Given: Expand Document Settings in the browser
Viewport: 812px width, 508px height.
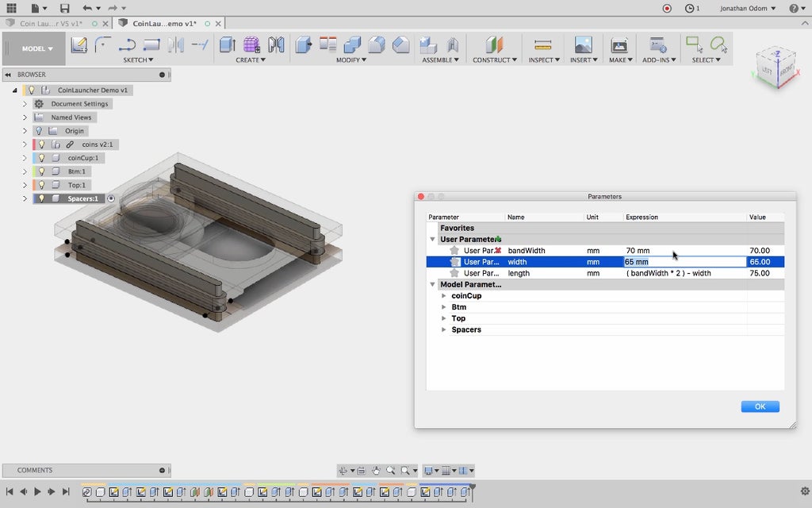Looking at the screenshot, I should pyautogui.click(x=25, y=104).
